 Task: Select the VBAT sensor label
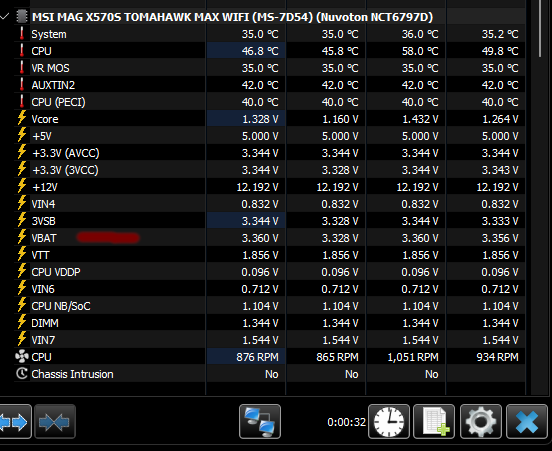point(44,238)
